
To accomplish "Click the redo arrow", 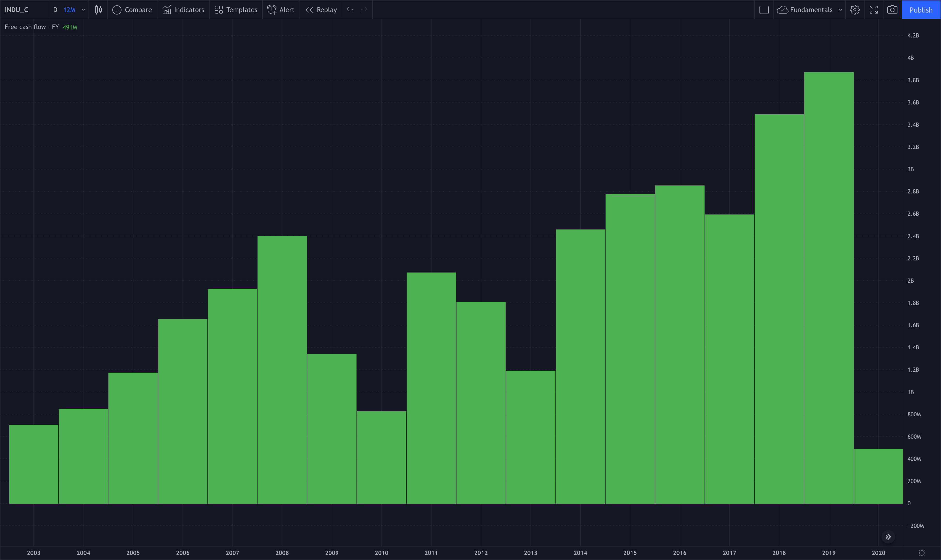I will point(364,10).
